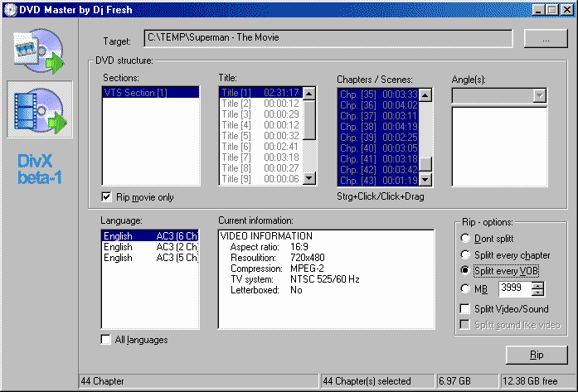Click the Resoulition 720x480 line
Image resolution: width=578 pixels, height=392 pixels.
(278, 257)
